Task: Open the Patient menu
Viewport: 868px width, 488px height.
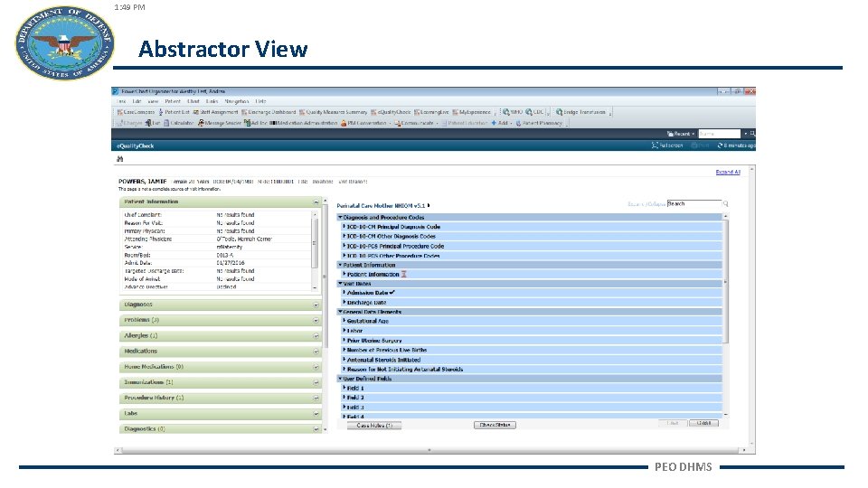Action: (172, 101)
